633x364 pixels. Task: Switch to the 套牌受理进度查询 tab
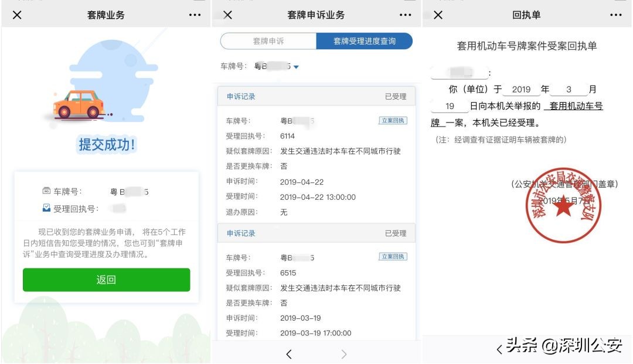click(x=363, y=41)
